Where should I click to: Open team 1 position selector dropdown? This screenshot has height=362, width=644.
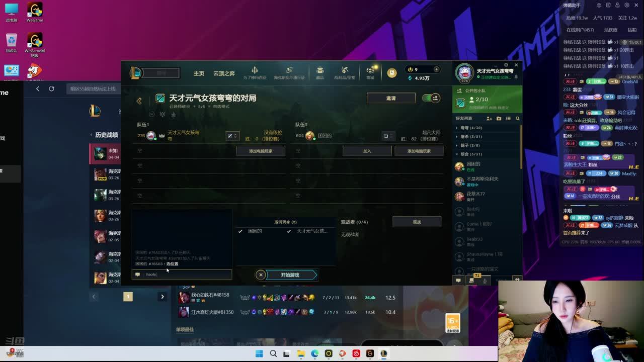pos(232,136)
